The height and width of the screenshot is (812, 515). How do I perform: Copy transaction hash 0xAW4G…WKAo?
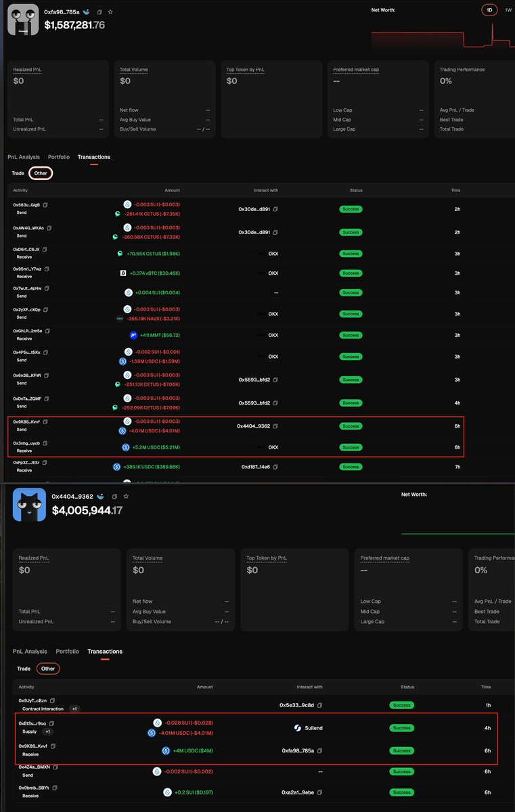[49, 228]
